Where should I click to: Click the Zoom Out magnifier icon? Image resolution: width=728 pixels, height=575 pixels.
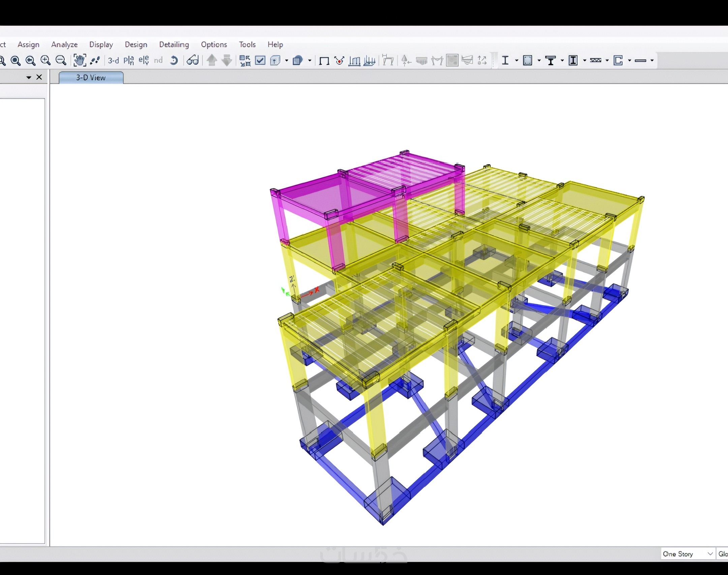pos(61,60)
